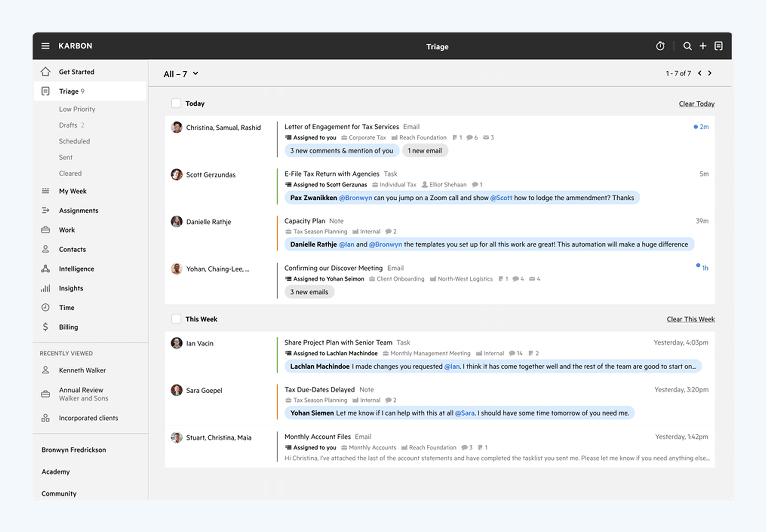The height and width of the screenshot is (532, 766).
Task: Open 'Share Project Plan with Senior Team' task
Action: [x=338, y=342]
